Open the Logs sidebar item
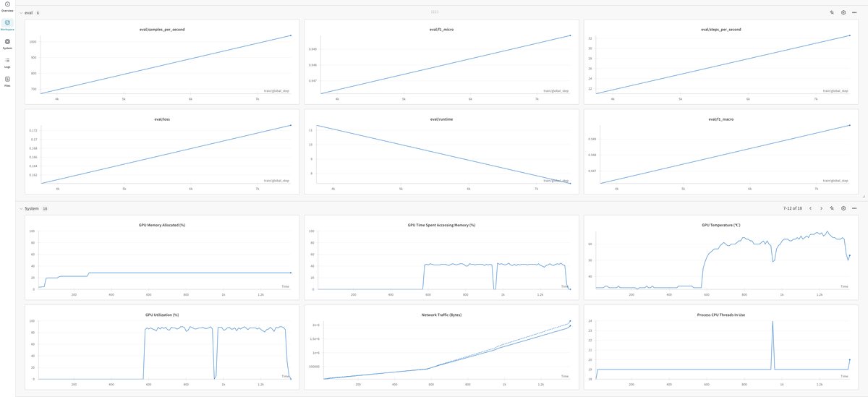 tap(7, 62)
